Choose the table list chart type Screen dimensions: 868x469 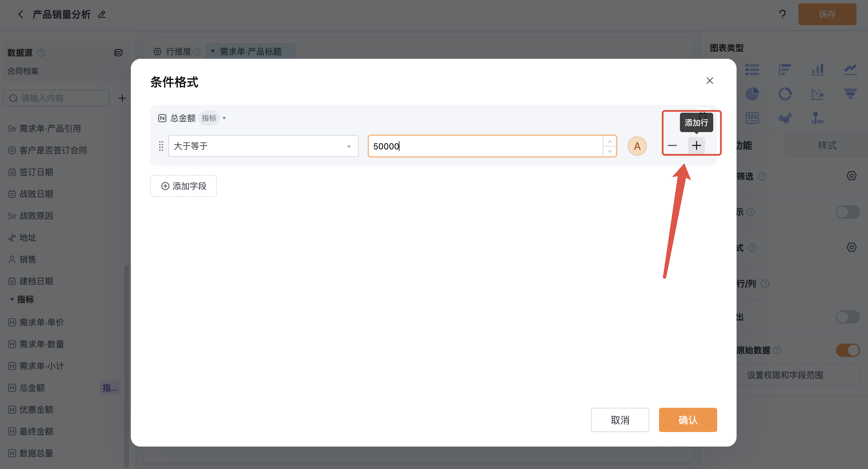[x=752, y=70]
